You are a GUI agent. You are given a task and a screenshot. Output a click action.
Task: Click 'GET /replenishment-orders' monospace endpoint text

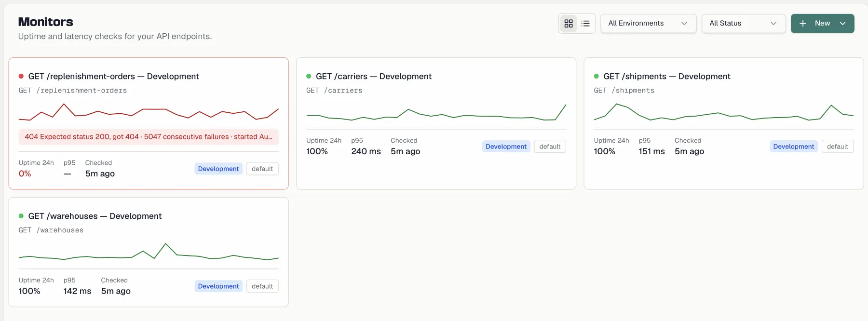(x=73, y=91)
